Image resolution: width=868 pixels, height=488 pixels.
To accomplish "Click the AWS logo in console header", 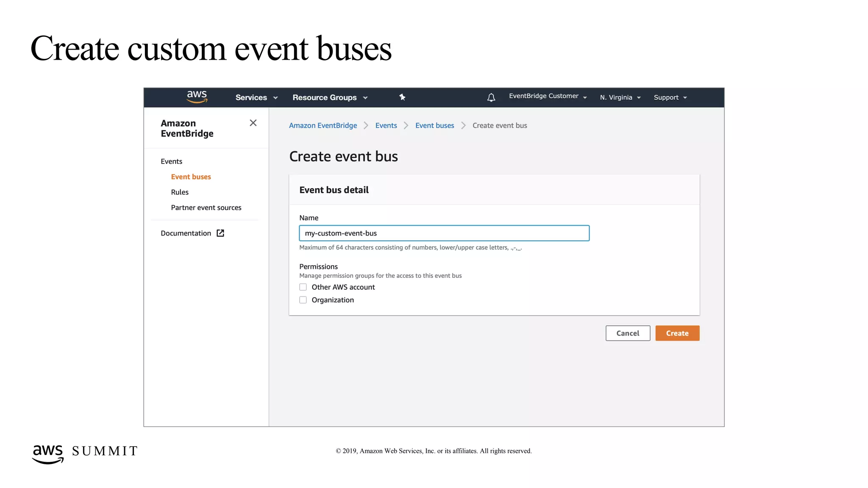I will 197,97.
